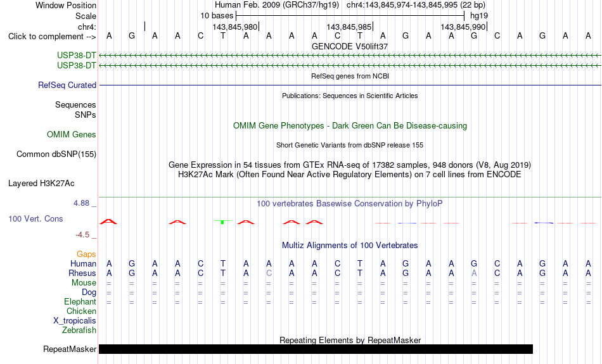Click the 4.88 conservation scale maximum value

81,203
